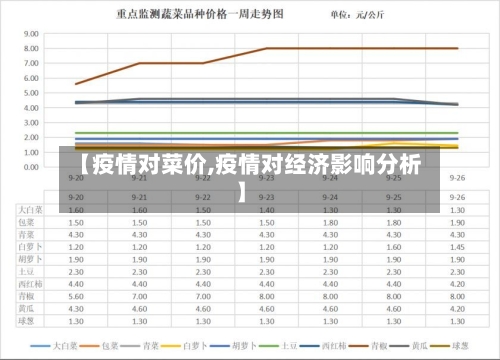Viewport: 500px width, 360px height.
Task: Select the 球葱 legend entry
Action: coord(449,346)
